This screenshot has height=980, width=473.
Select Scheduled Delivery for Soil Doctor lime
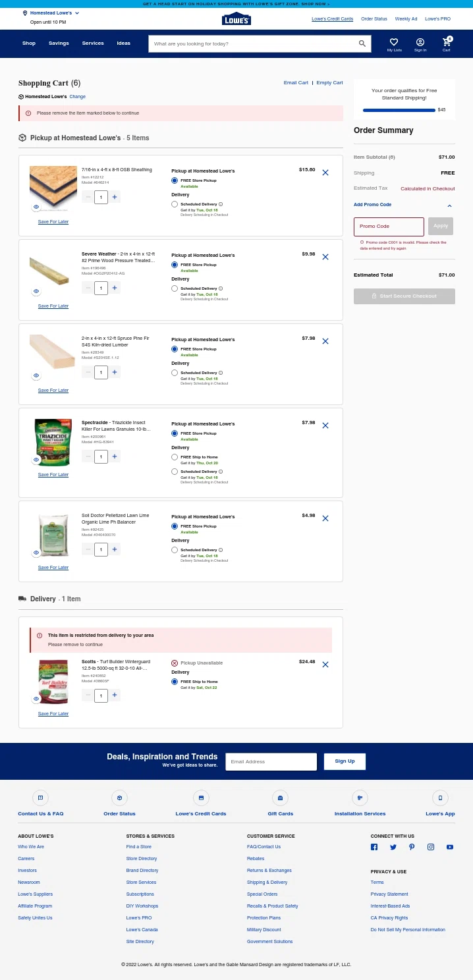pyautogui.click(x=175, y=550)
